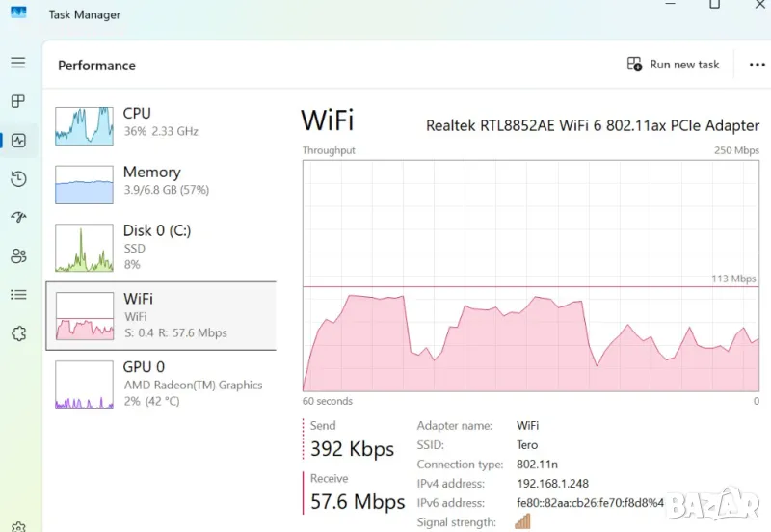The image size is (771, 532).
Task: Expand the navigation pane hamburger menu
Action: pos(17,63)
